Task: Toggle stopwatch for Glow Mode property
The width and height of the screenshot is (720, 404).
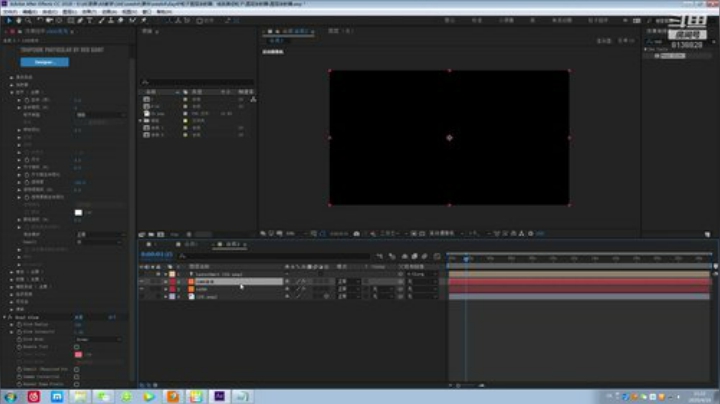Action: [x=19, y=339]
